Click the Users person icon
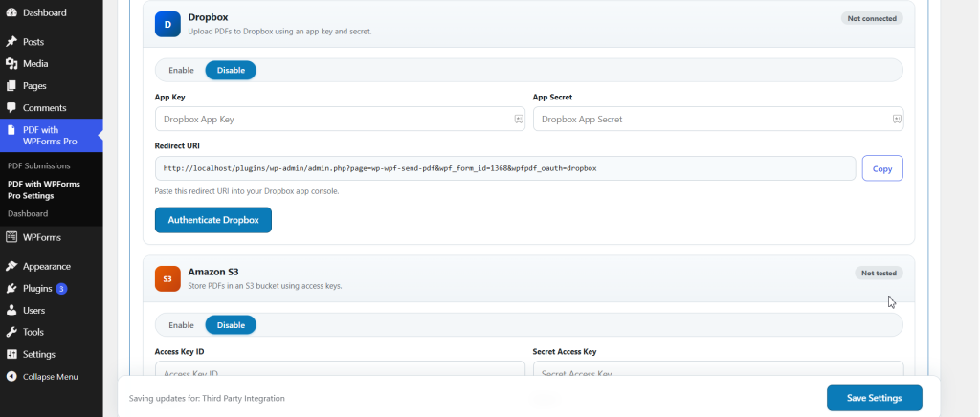Viewport: 980px width, 417px height. (11, 310)
